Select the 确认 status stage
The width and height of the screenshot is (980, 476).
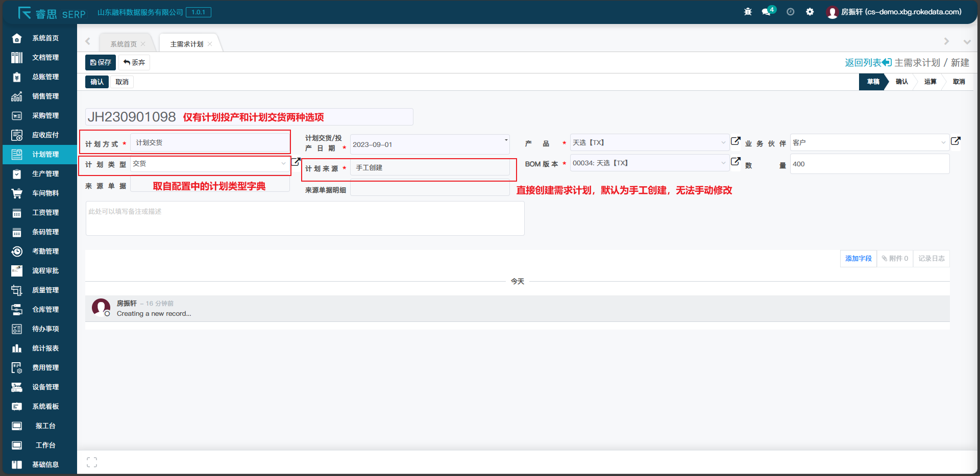pos(901,82)
